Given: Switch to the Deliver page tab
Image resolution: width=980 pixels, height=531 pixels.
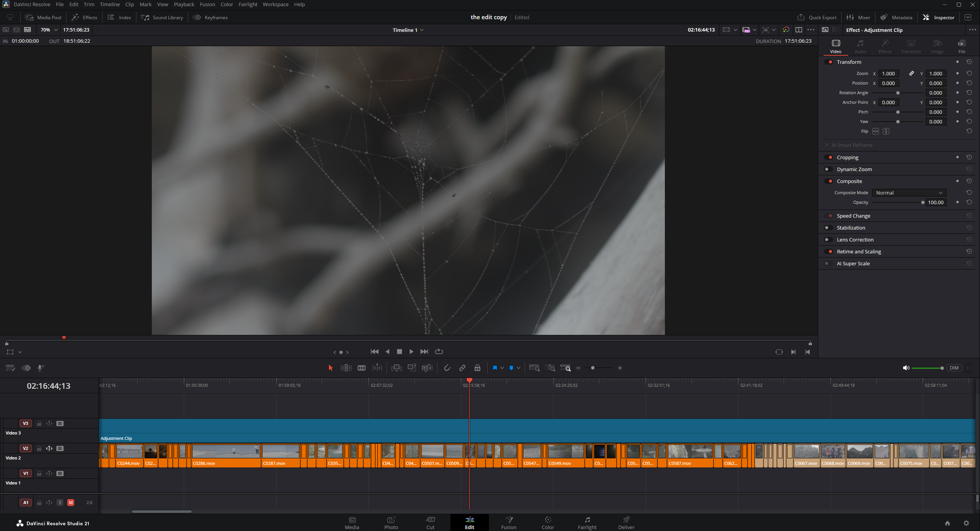Looking at the screenshot, I should tap(626, 523).
